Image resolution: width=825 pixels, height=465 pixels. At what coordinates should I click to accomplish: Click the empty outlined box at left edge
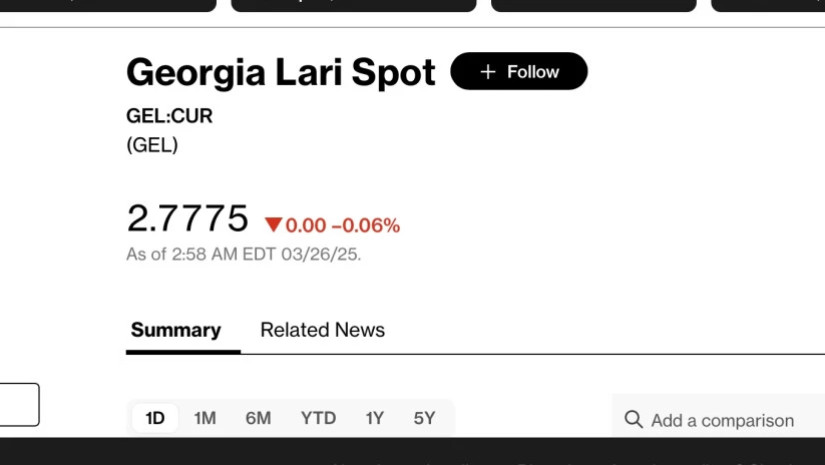[x=19, y=405]
